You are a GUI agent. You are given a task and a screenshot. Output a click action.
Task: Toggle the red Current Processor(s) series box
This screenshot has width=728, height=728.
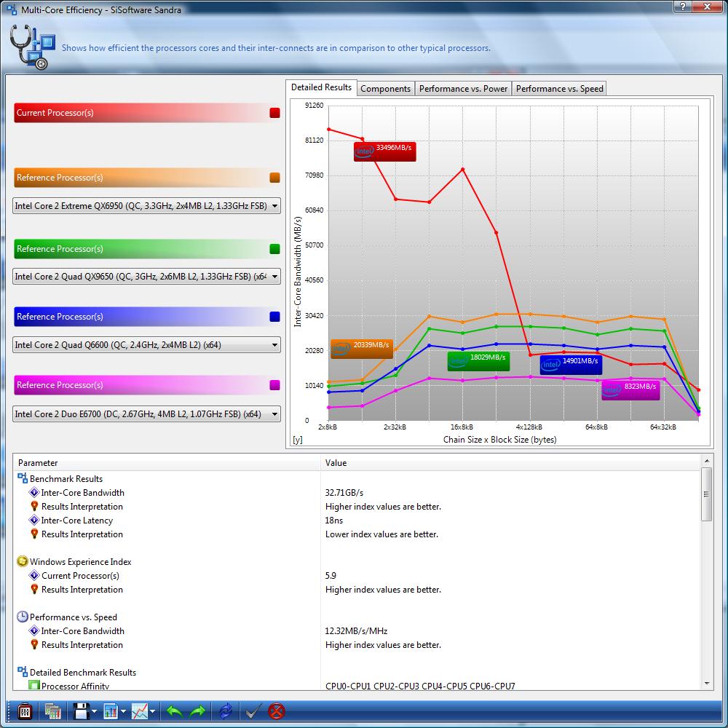point(275,113)
